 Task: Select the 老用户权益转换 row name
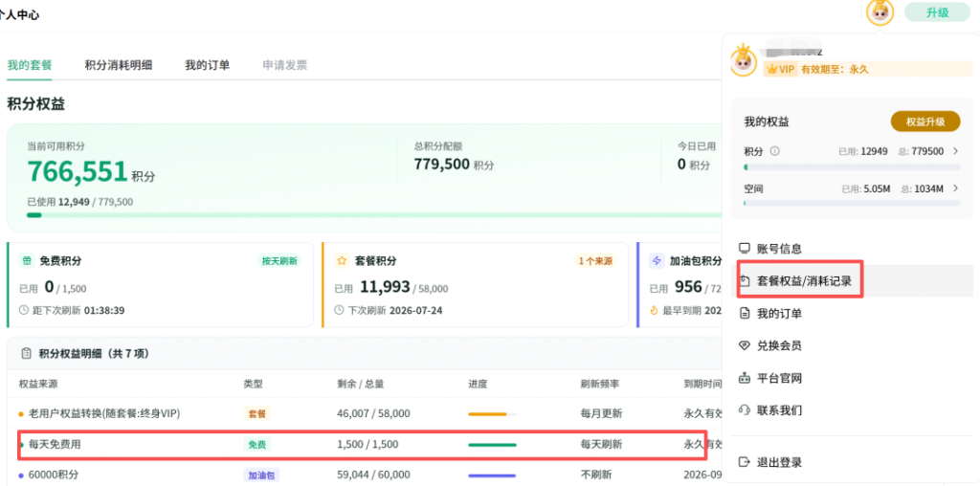click(104, 413)
